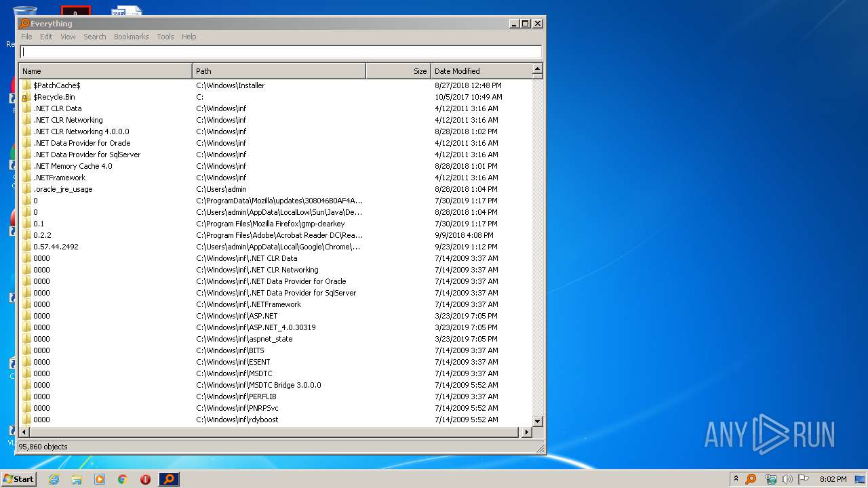Click path C:\Windows\inf\aspnet_state
Image resolution: width=868 pixels, height=488 pixels.
[244, 339]
